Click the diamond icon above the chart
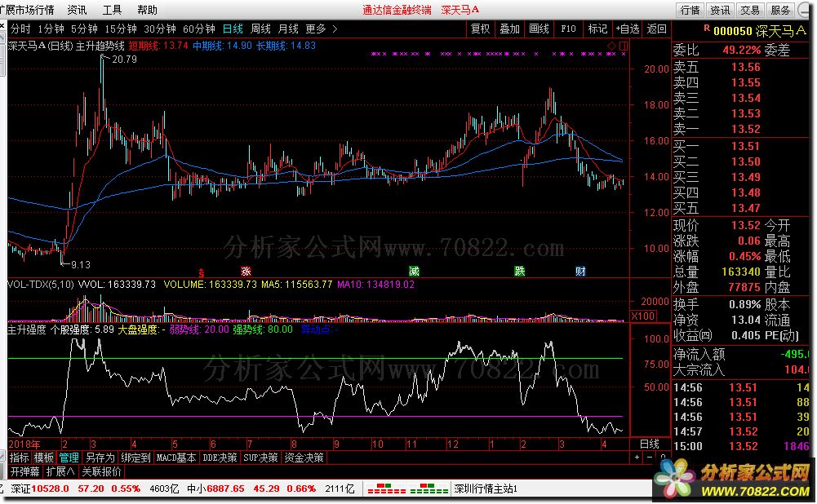This screenshot has height=504, width=817. pyautogui.click(x=611, y=46)
